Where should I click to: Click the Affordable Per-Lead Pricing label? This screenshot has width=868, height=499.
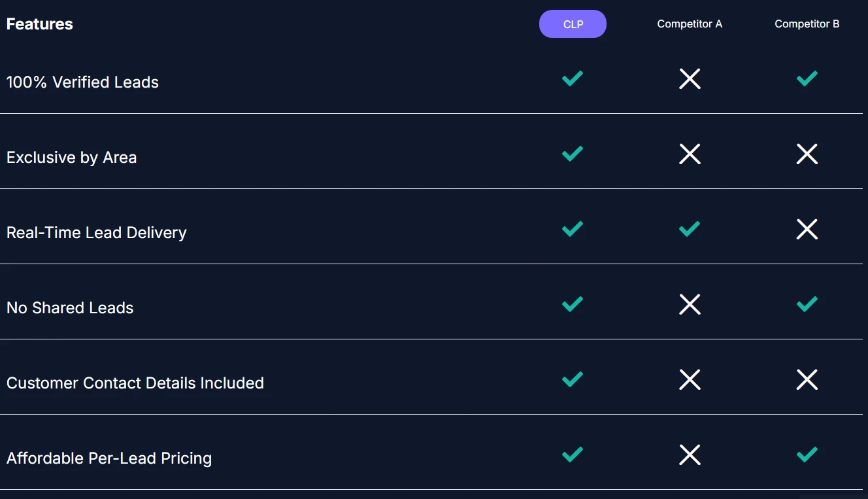pos(109,458)
